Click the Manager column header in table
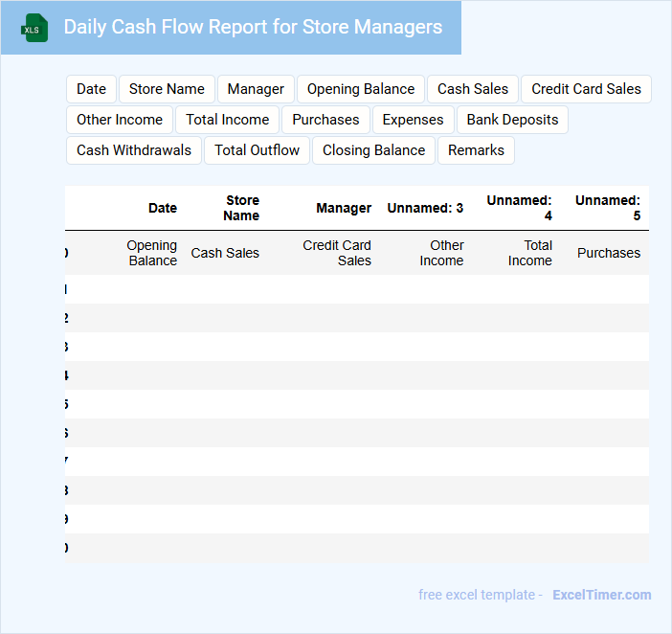The height and width of the screenshot is (634, 672). click(x=344, y=208)
